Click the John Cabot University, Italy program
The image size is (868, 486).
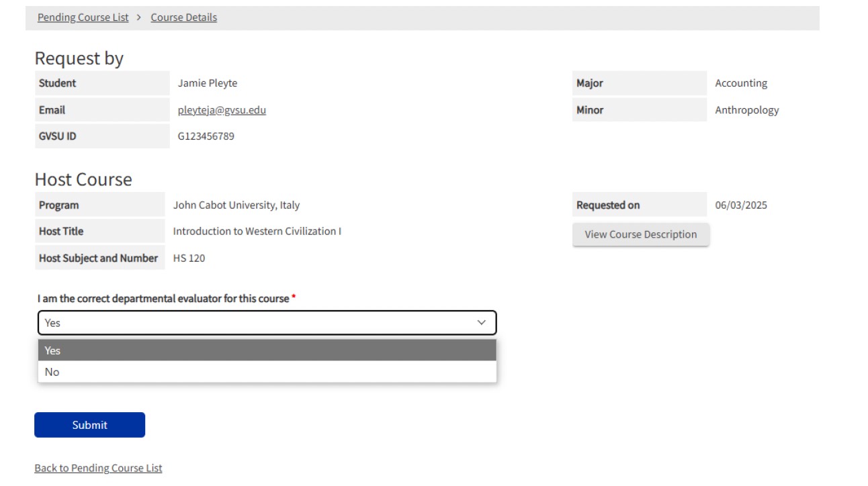click(x=236, y=205)
